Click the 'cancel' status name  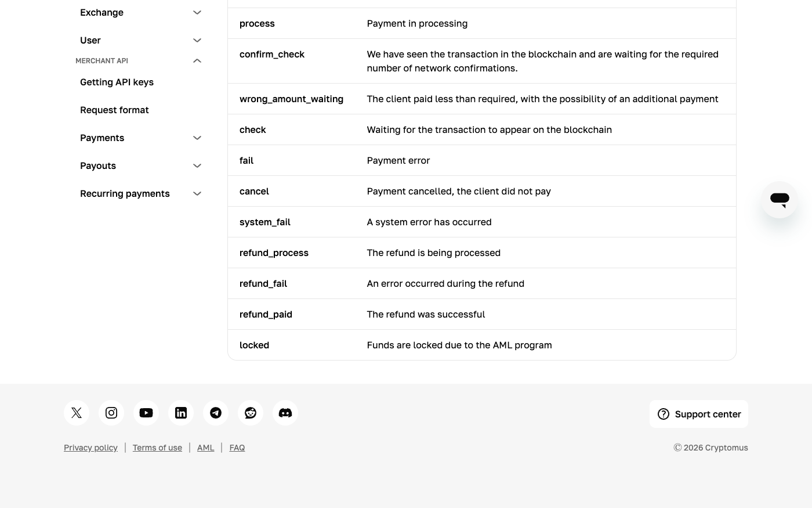tap(254, 191)
